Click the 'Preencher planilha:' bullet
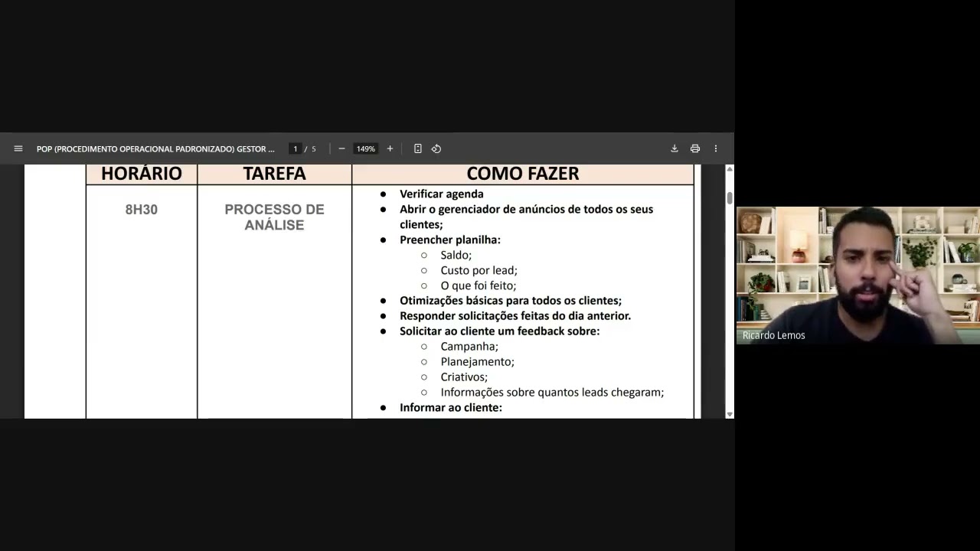Viewport: 980px width, 551px height. tap(450, 240)
